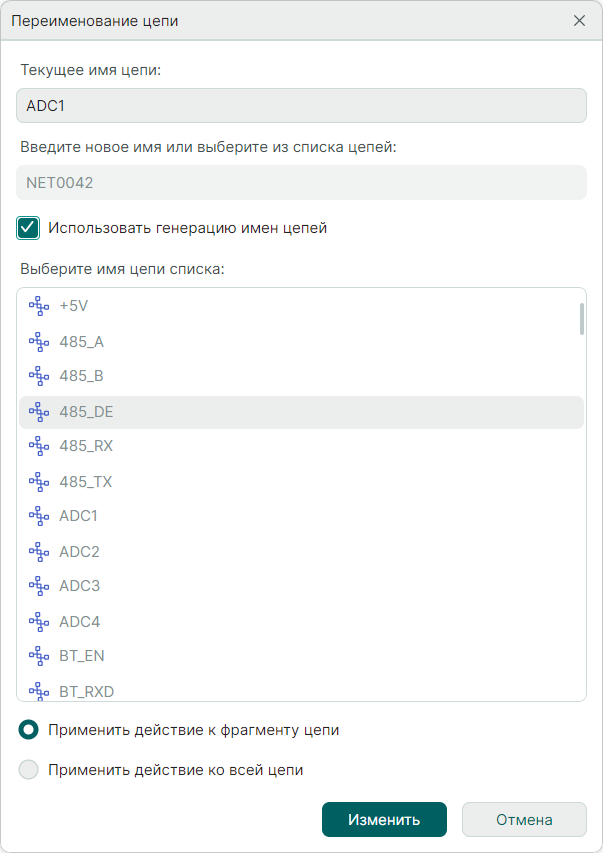Click the net icon beside ADC2
603x853 pixels.
[39, 551]
